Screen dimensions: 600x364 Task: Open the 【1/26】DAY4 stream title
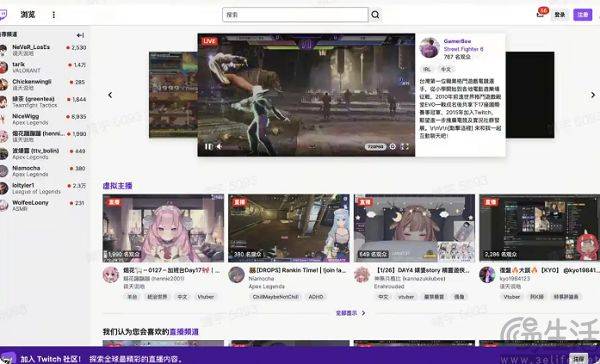pyautogui.click(x=422, y=270)
